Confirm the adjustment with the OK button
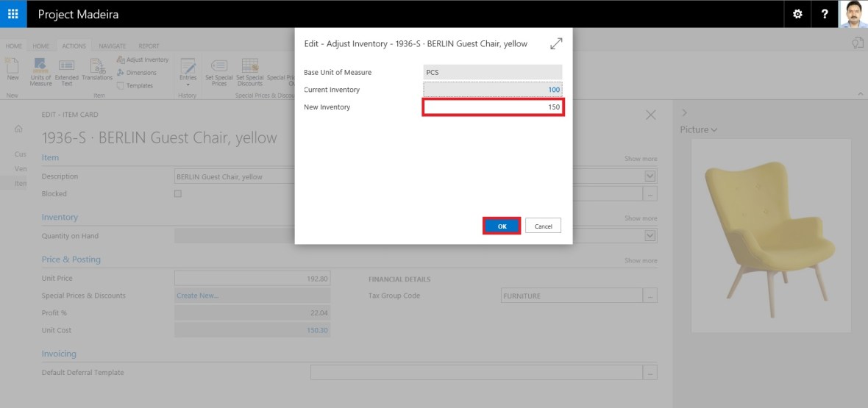 coord(502,226)
